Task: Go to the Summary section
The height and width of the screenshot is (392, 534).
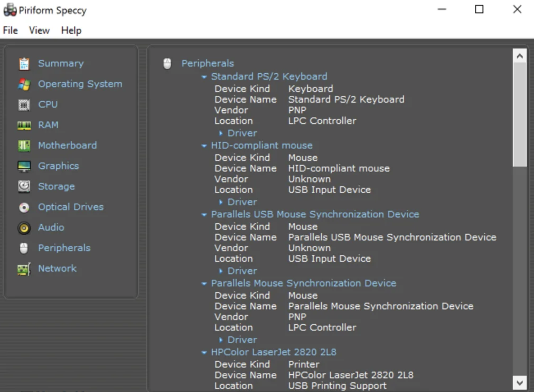Action: [61, 63]
